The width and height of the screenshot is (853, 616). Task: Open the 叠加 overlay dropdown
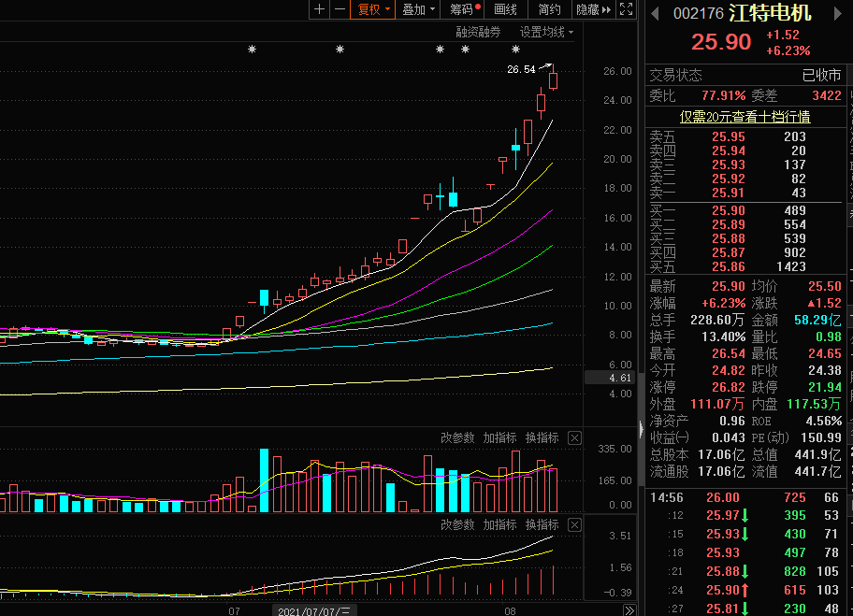tap(417, 9)
